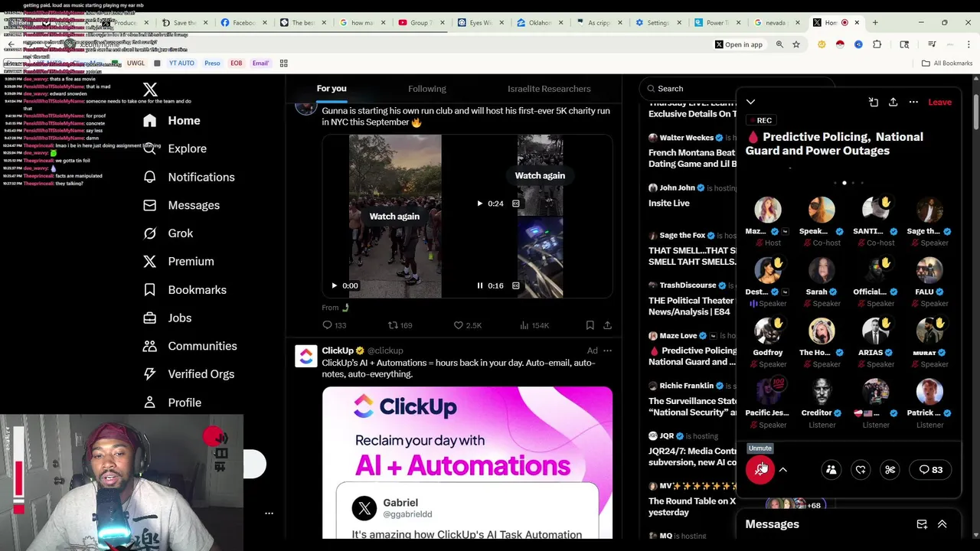Open Grok in the sidebar
The image size is (980, 551).
tap(168, 233)
